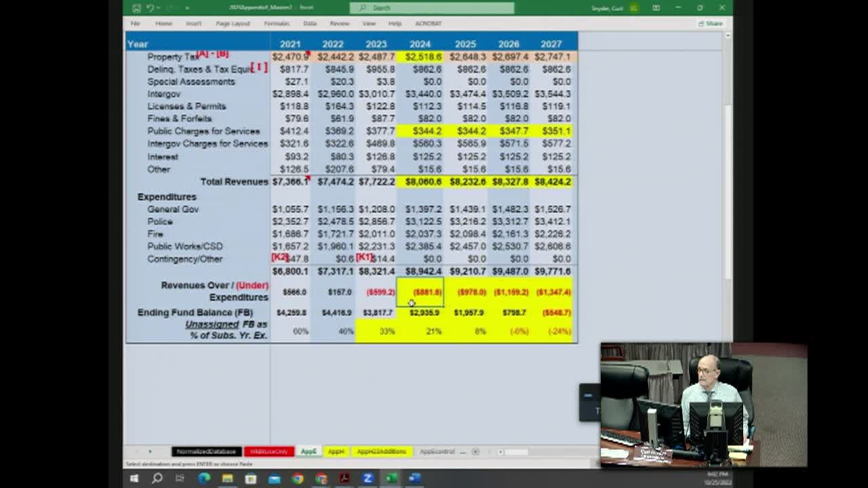Screen dimensions: 868x488
Task: Select the 2024 Revenues Over/Under cell ($881.8)
Action: click(x=420, y=292)
